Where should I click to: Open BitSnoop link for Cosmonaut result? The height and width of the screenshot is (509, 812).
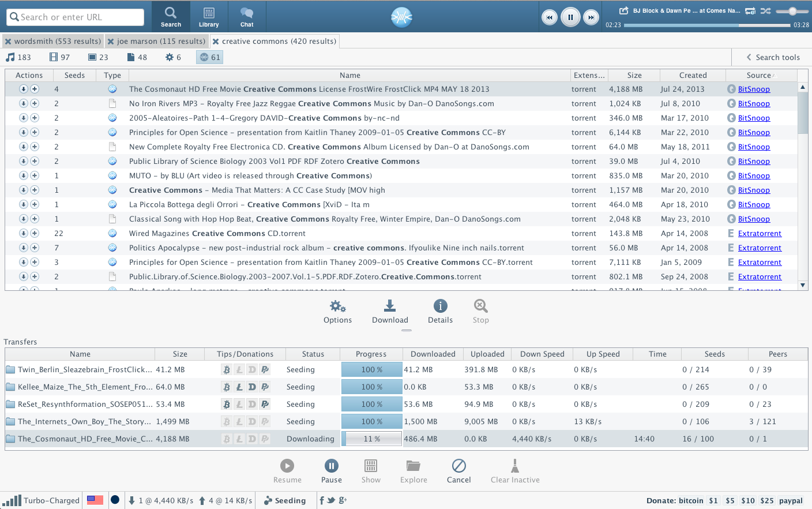click(754, 89)
